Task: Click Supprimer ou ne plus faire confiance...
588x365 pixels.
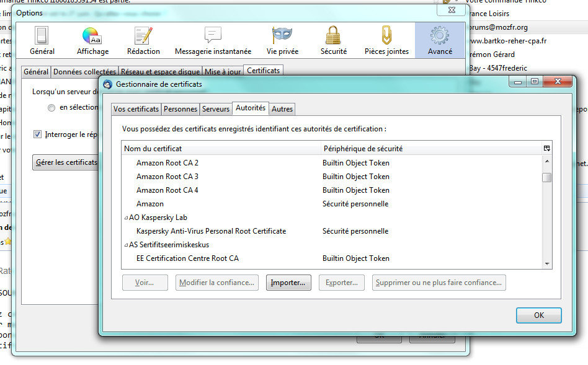Action: pos(439,283)
